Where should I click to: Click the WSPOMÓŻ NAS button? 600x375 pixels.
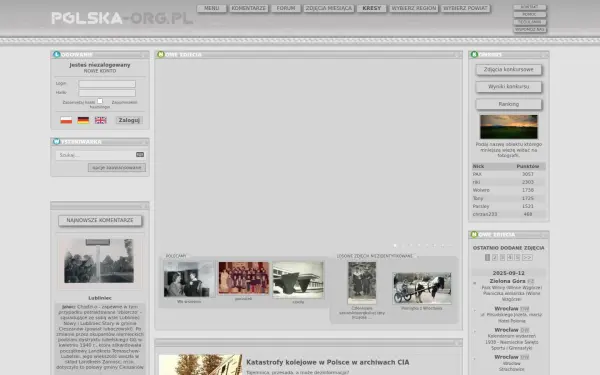pos(530,29)
